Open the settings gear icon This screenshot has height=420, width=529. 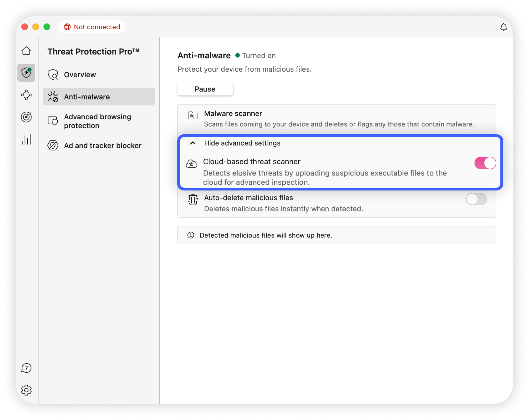[x=26, y=390]
